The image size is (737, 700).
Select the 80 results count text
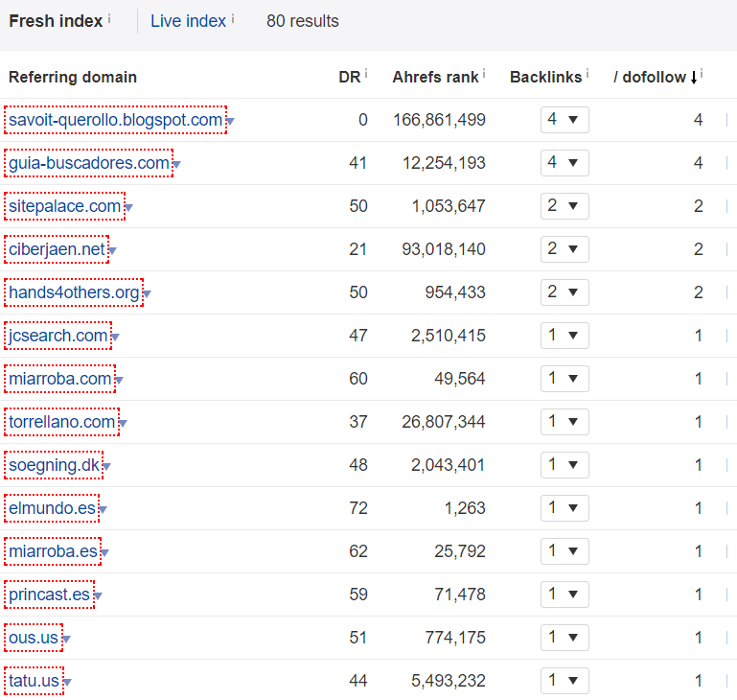pos(303,21)
